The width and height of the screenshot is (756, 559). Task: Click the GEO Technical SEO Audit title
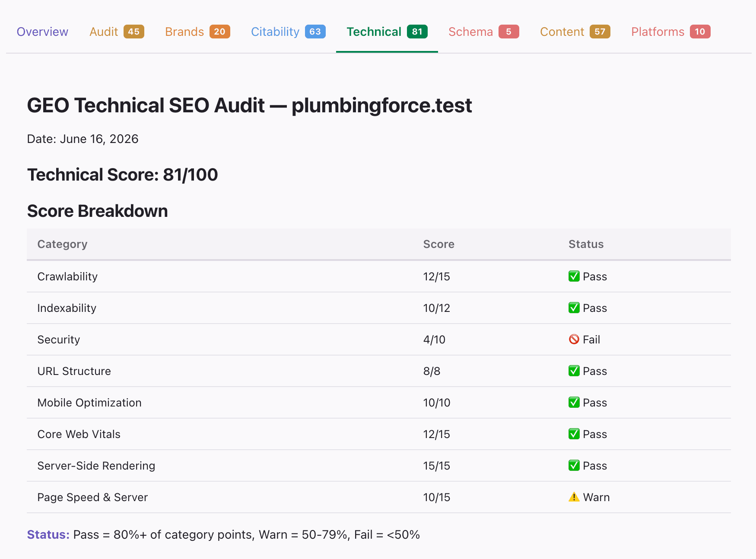tap(249, 105)
